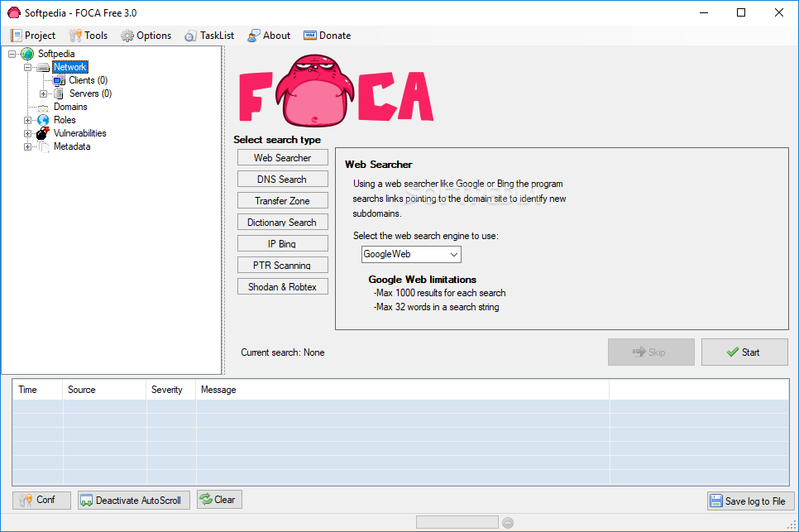Open the GoogleWeb search engine dropdown
Viewport: 799px width, 532px height.
pos(411,254)
